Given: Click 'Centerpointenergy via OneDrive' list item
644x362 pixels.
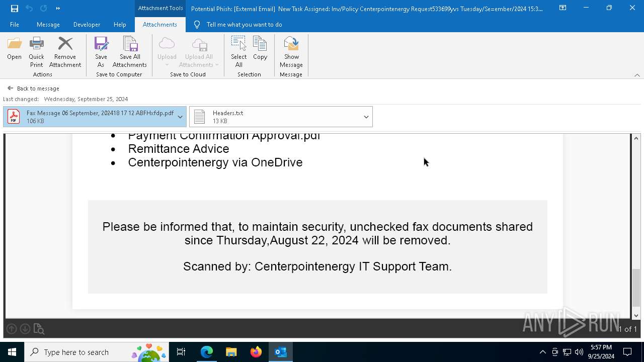Looking at the screenshot, I should coord(215,162).
